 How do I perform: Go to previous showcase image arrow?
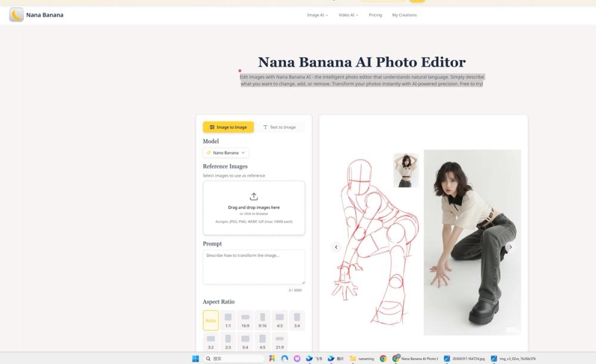336,247
